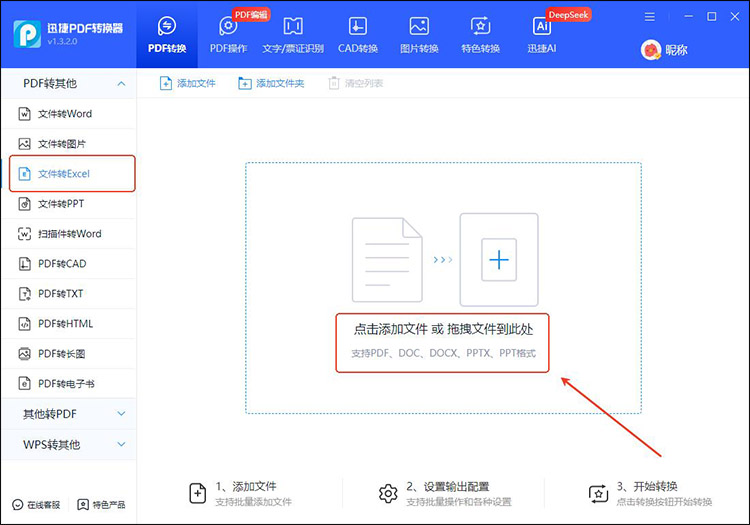Click the step 2 settings gear icon
Screen dimensions: 750x525
pyautogui.click(x=388, y=493)
